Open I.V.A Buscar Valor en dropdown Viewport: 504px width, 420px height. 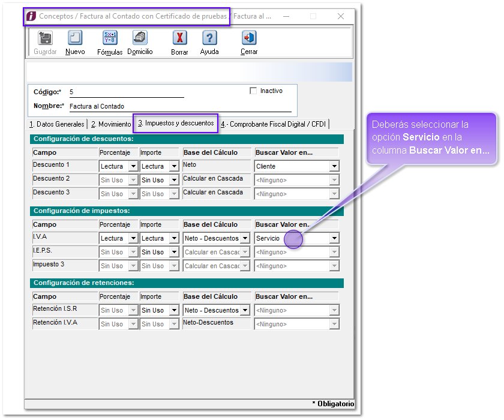(x=334, y=238)
